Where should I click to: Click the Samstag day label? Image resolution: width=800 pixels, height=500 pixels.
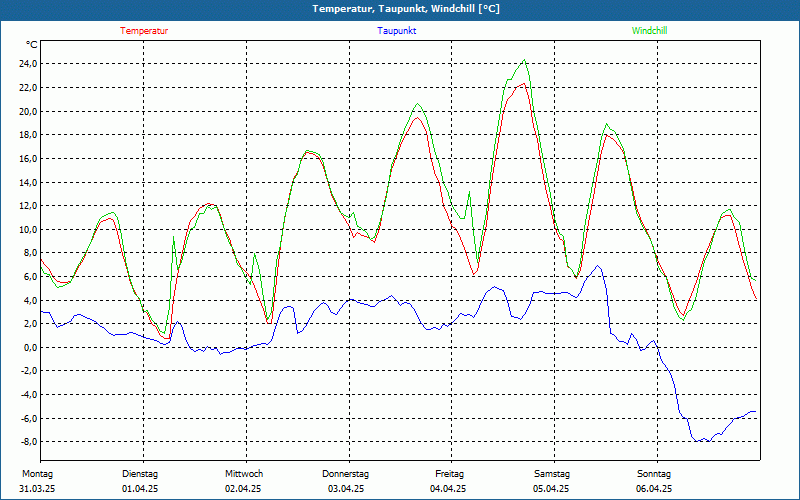(x=552, y=474)
